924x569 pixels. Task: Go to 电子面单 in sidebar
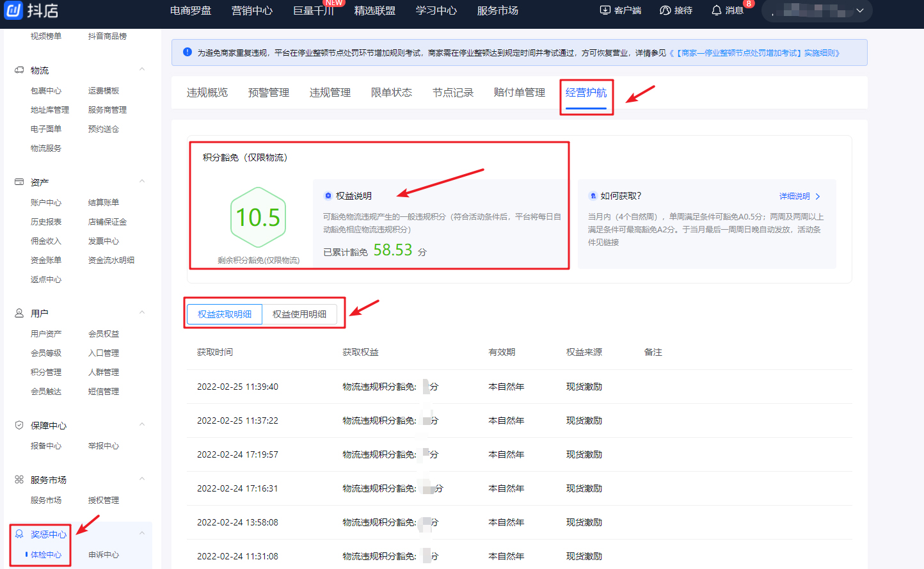click(46, 129)
